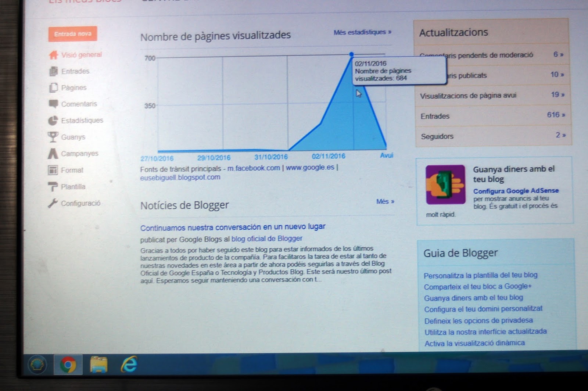The height and width of the screenshot is (391, 588).
Task: Open Estadístiques in the sidebar
Action: click(82, 121)
